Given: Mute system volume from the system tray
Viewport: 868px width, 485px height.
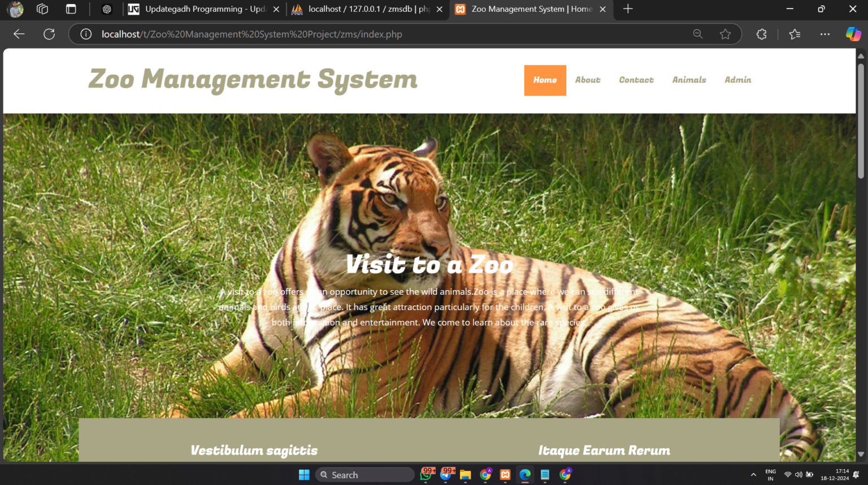Looking at the screenshot, I should pos(798,474).
